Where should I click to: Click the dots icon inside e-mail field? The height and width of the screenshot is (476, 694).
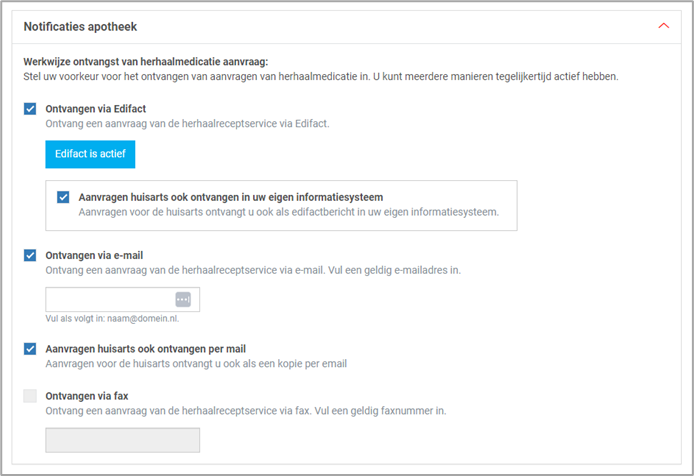pos(182,299)
